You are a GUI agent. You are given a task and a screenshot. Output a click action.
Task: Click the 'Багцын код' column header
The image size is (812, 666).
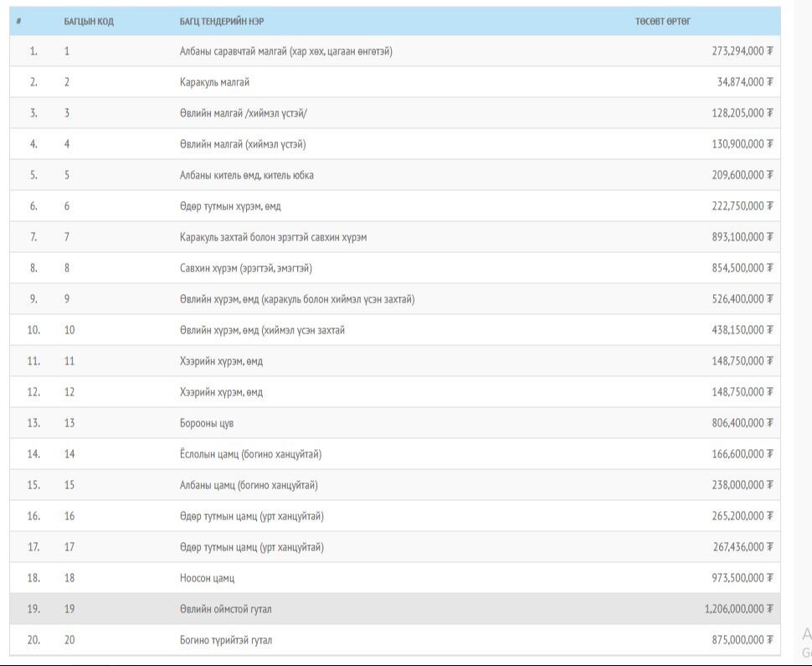tap(89, 21)
